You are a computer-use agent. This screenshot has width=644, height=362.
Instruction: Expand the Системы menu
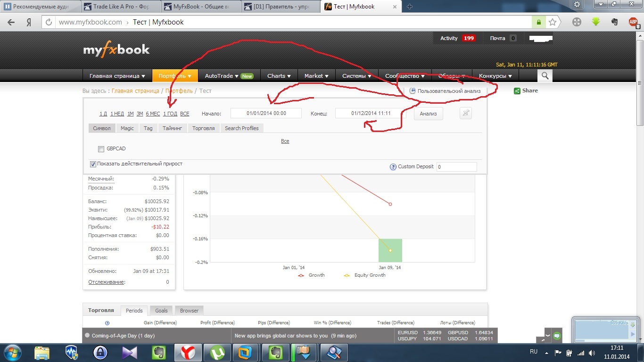[357, 76]
